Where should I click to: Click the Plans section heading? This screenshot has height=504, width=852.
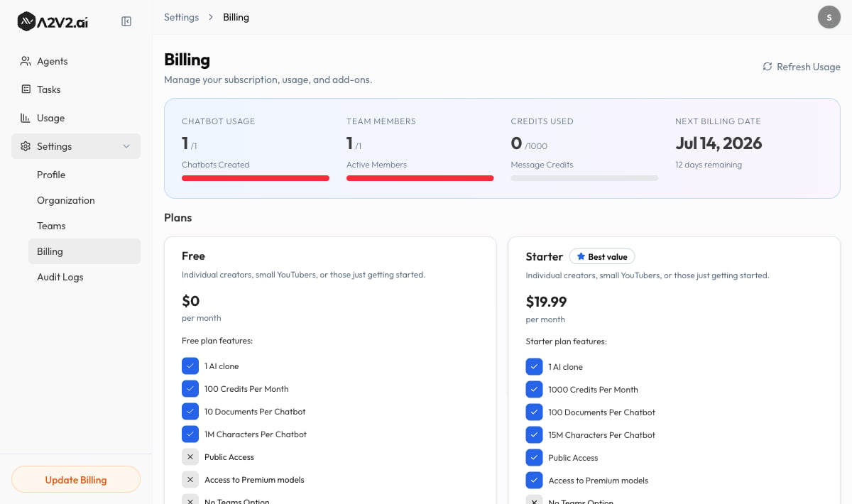pos(177,218)
